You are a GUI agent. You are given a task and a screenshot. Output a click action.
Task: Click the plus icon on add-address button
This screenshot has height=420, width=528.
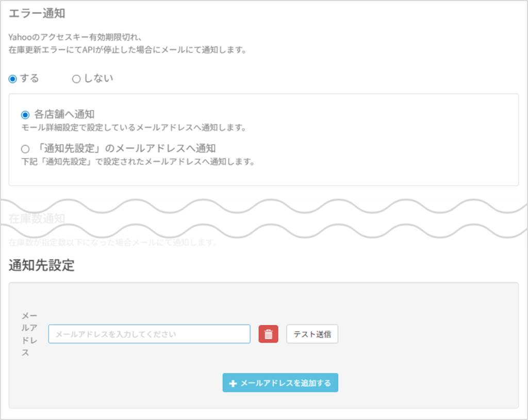(x=233, y=383)
